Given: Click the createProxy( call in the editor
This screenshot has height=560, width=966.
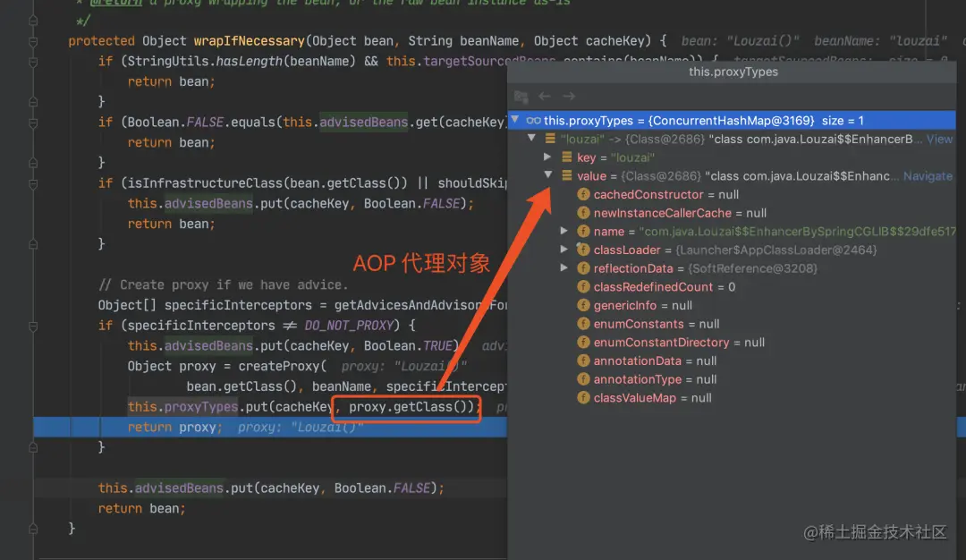Looking at the screenshot, I should click(282, 366).
